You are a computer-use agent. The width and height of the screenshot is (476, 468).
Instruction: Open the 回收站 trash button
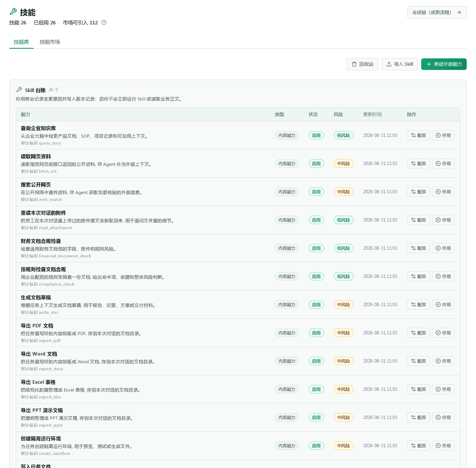(362, 64)
